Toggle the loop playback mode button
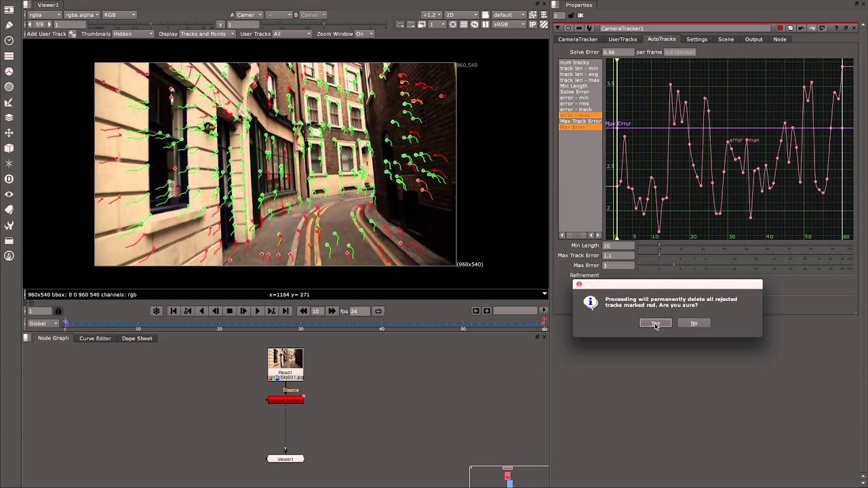 [378, 311]
